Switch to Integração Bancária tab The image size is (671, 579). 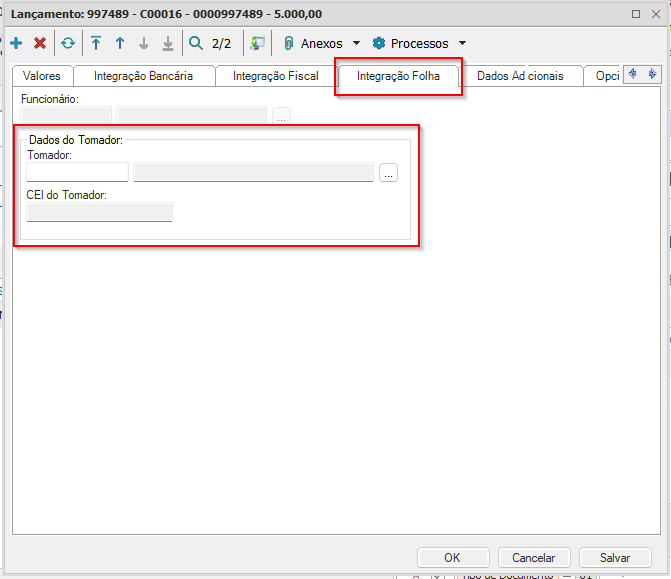(x=143, y=76)
